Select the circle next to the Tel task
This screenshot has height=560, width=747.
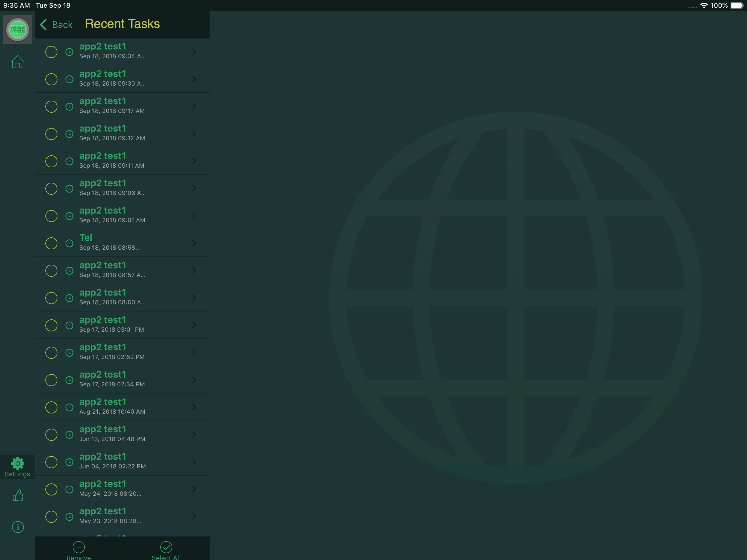pos(51,243)
